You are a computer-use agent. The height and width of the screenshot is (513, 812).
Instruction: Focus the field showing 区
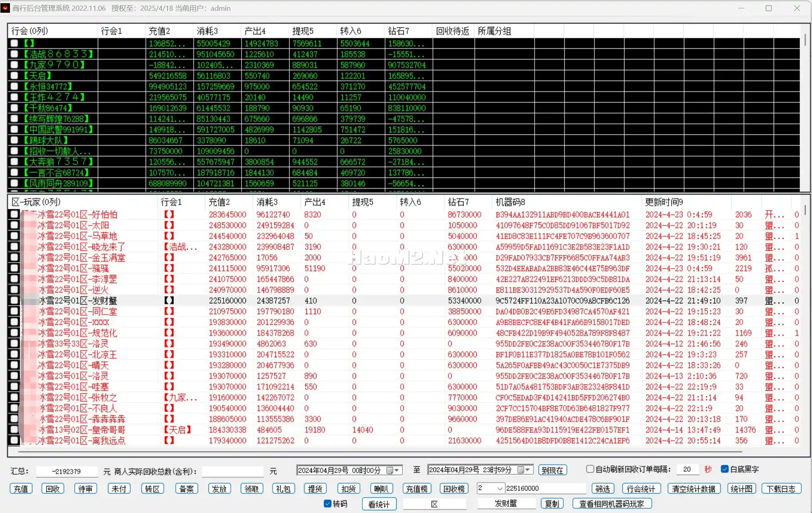click(x=435, y=504)
